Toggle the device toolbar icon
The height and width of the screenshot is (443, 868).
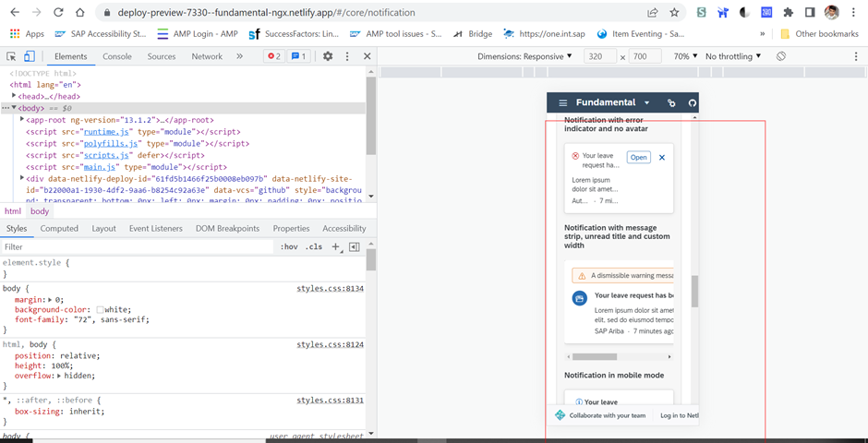30,56
